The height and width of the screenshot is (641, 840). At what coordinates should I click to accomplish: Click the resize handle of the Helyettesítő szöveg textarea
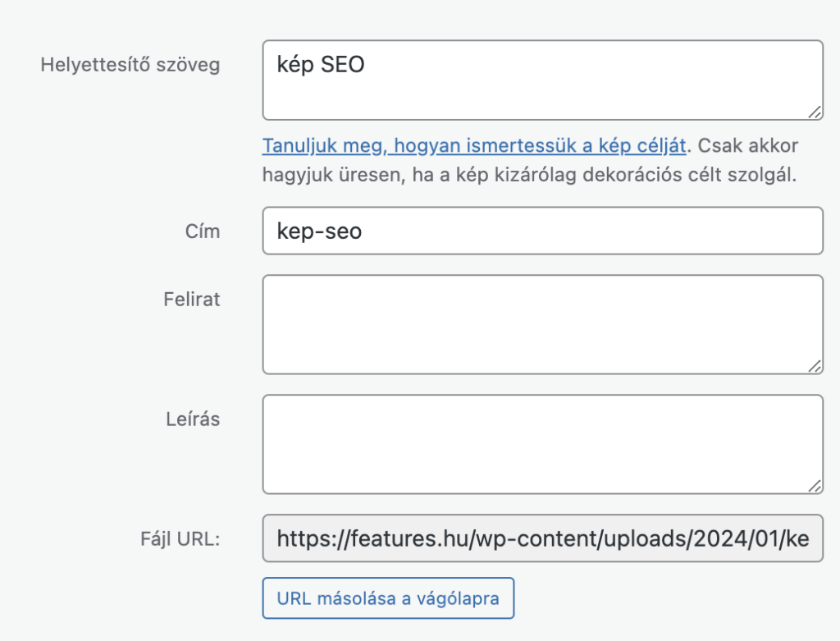pos(814,112)
